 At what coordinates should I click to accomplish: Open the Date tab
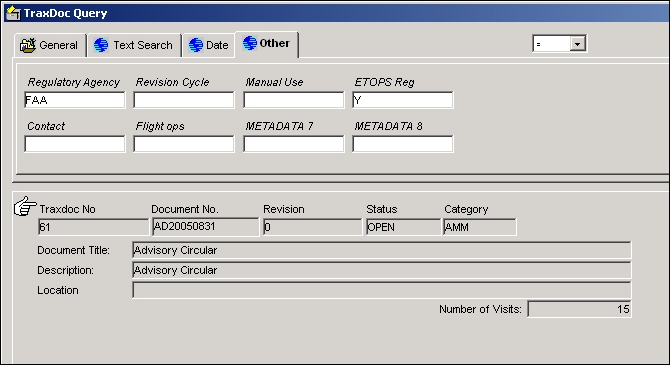[209, 45]
